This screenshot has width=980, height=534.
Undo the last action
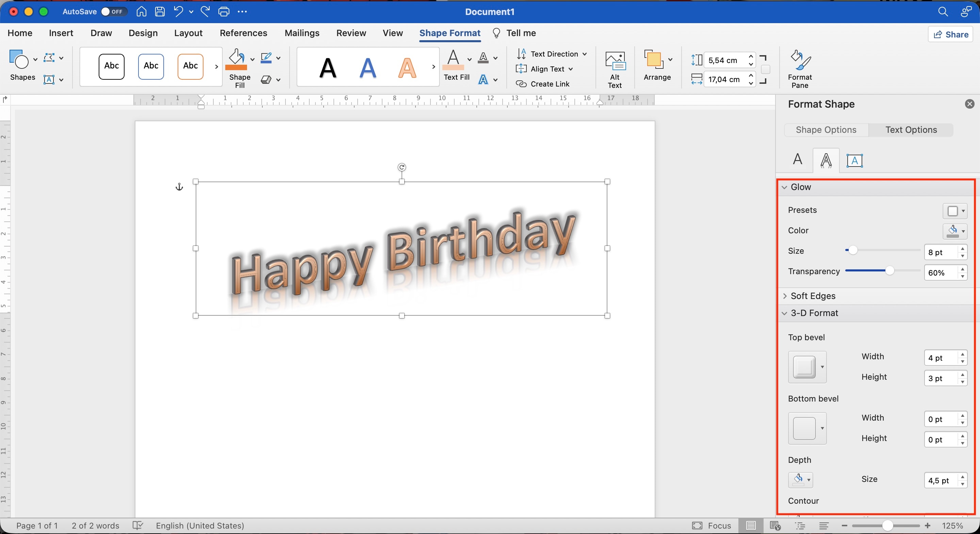click(x=178, y=12)
